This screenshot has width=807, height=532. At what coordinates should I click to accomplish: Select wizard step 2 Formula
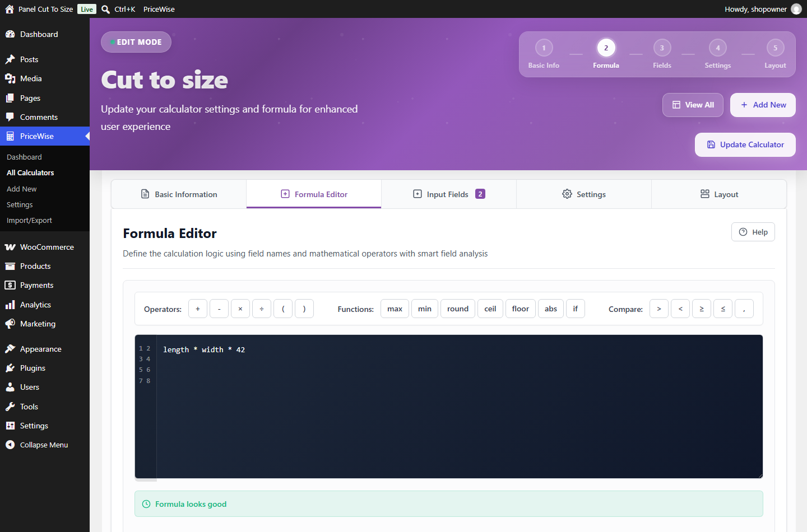pyautogui.click(x=606, y=54)
